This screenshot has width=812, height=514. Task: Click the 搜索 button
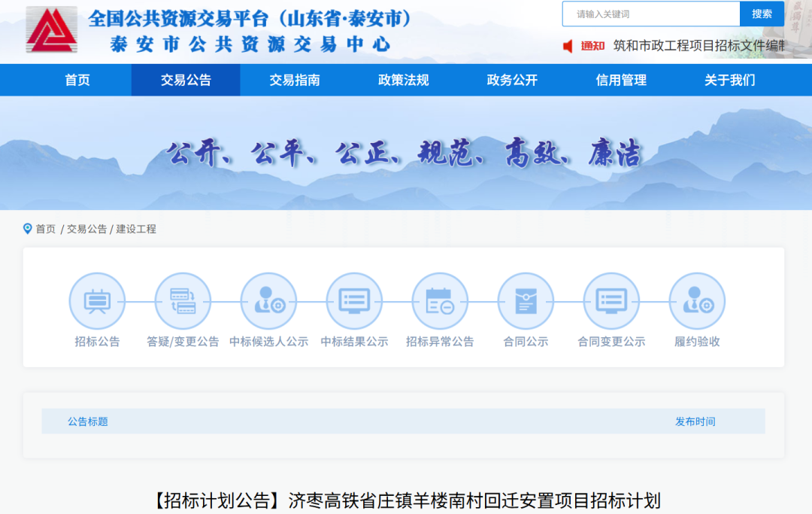[x=762, y=14]
